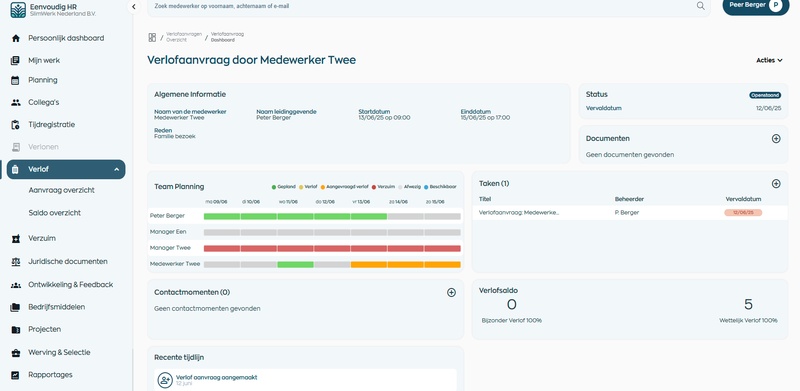Click Peer Berger profile avatar
Screen dimensions: 800x391
(x=776, y=5)
